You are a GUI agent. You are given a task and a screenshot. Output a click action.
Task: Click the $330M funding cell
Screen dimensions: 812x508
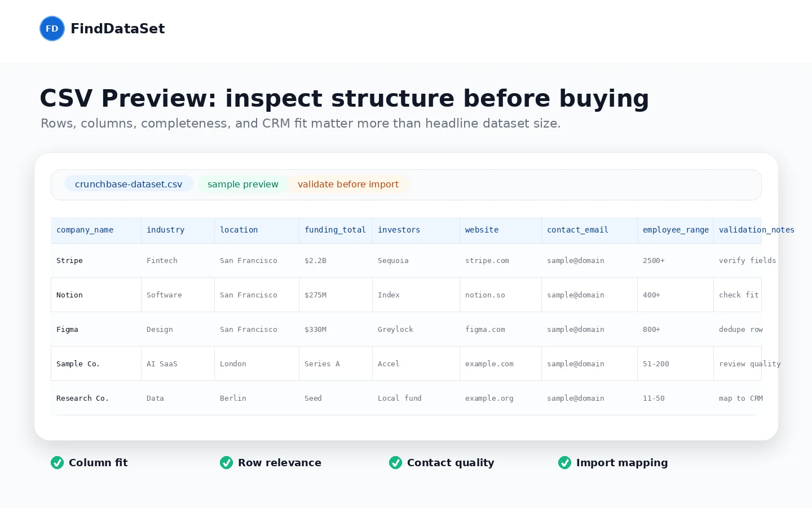[336, 329]
